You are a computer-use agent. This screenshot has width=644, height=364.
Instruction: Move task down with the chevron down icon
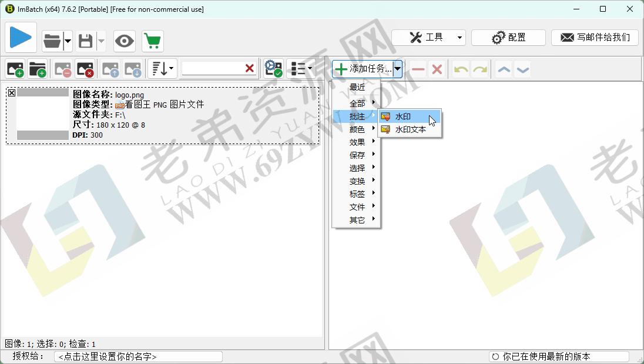(x=523, y=69)
